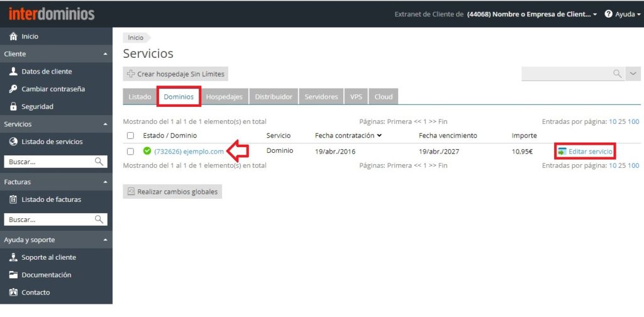Open the (732626) ejemplo.com domain link
The width and height of the screenshot is (644, 317).
point(189,152)
